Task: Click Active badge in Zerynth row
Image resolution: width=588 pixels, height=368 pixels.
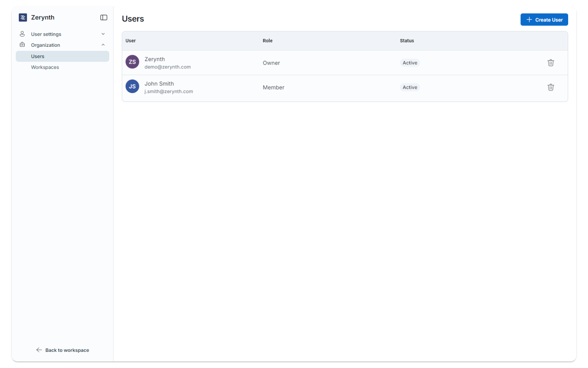Action: click(x=410, y=63)
